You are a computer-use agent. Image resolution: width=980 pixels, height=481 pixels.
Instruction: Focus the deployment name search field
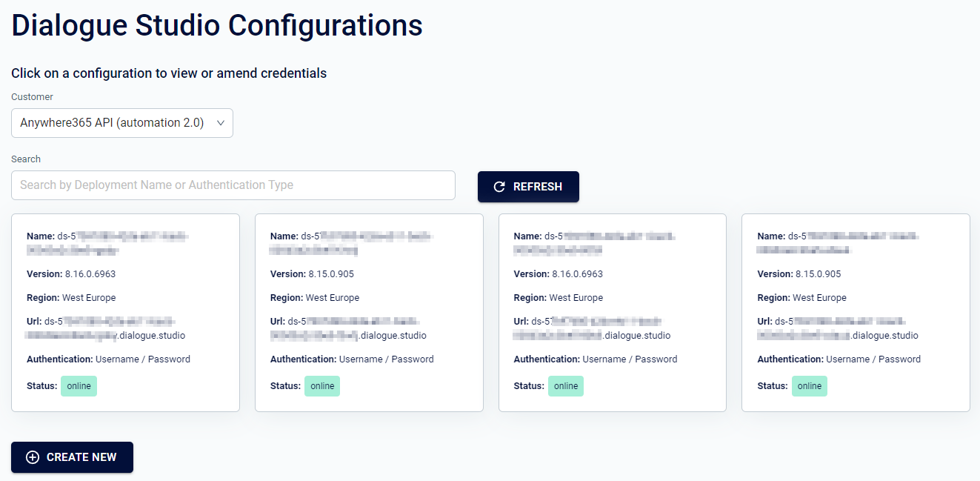tap(233, 185)
